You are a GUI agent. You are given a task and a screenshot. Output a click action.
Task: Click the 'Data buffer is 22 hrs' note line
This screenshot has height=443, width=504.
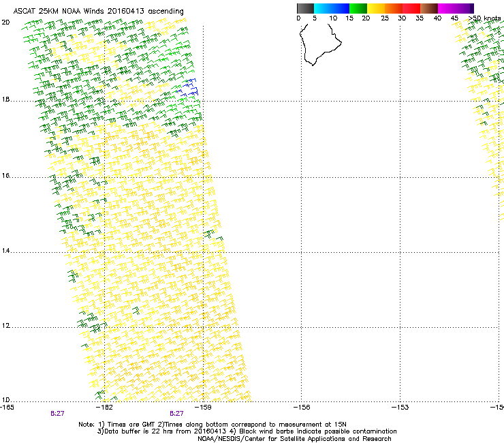(x=247, y=431)
